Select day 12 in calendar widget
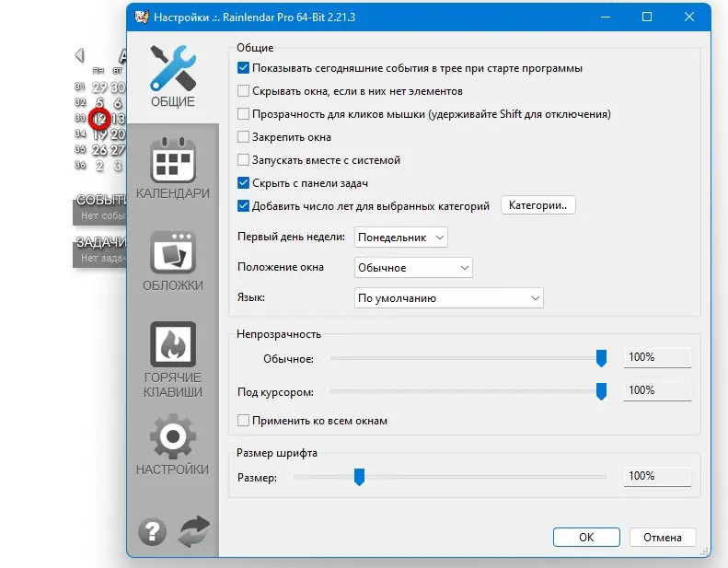Screen dimensions: 728x568 (99, 119)
